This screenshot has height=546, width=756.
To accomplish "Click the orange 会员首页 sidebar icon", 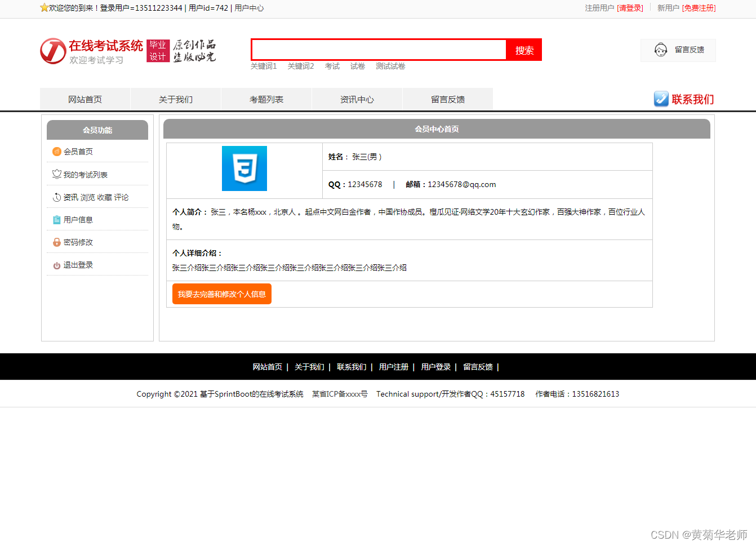I will (x=56, y=152).
